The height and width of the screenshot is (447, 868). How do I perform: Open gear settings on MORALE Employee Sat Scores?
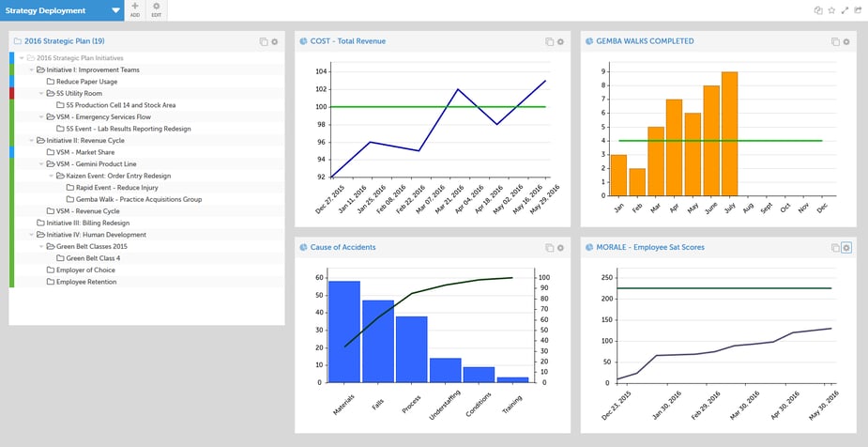click(845, 248)
